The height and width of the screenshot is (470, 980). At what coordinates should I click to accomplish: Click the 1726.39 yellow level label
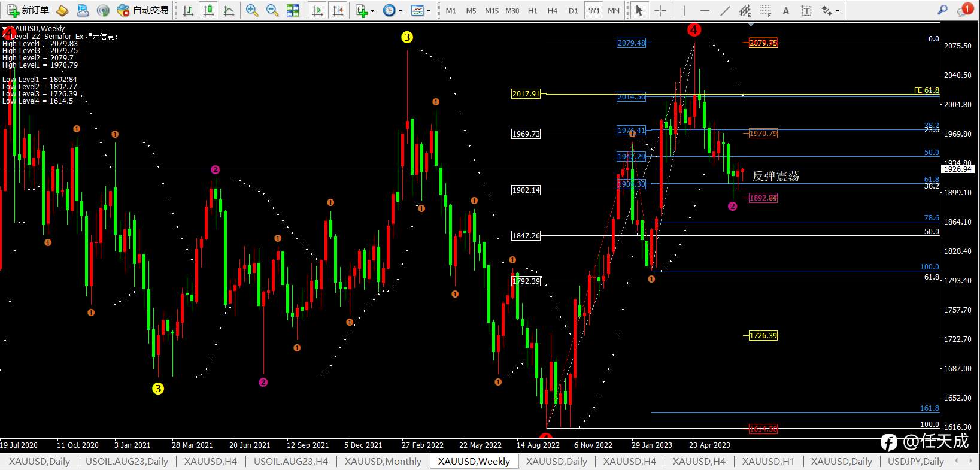pyautogui.click(x=763, y=335)
